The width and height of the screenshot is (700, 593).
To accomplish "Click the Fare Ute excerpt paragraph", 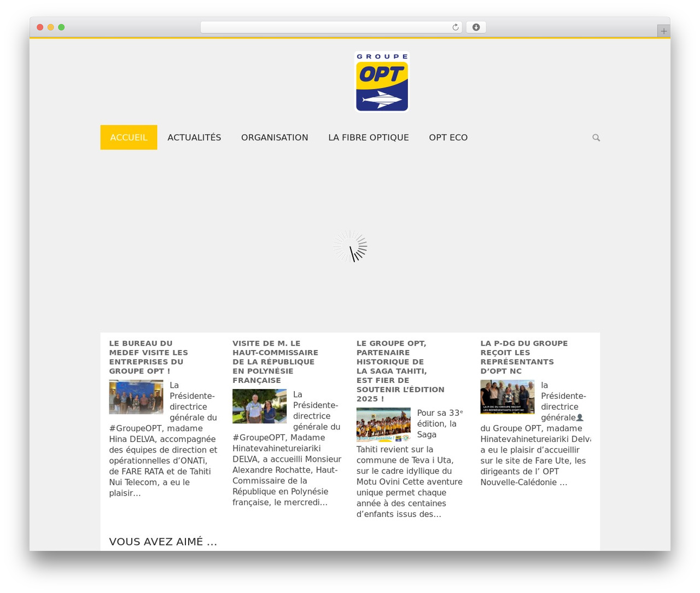I will coord(535,434).
